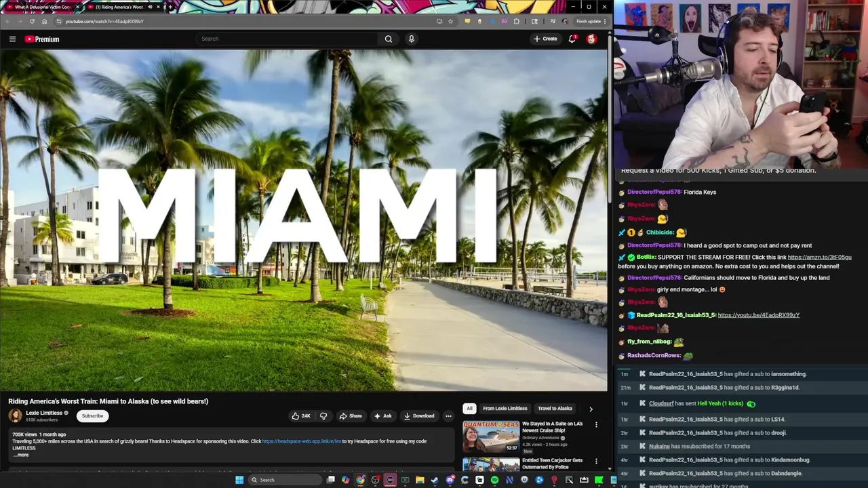Open File Explorer from the taskbar
This screenshot has height=488, width=868.
(x=420, y=480)
